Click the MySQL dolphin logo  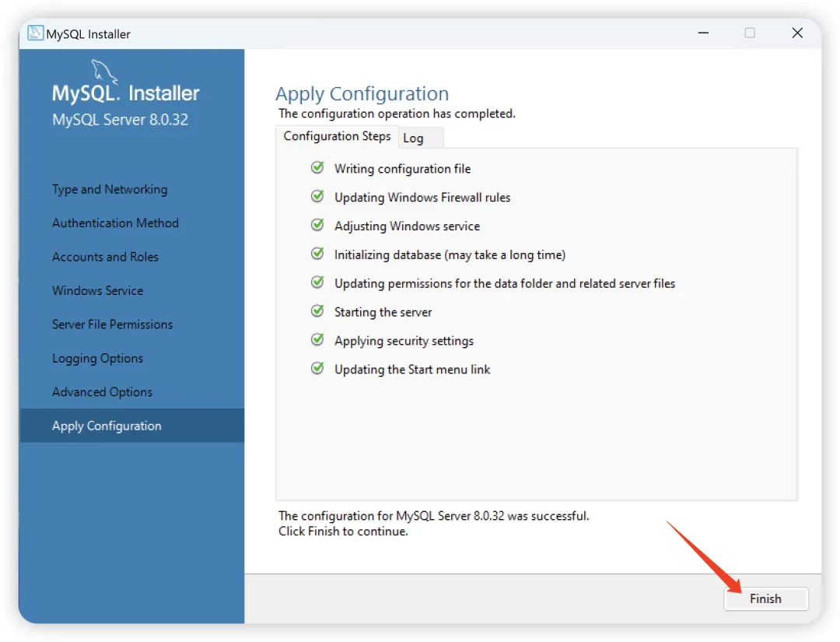pyautogui.click(x=104, y=72)
